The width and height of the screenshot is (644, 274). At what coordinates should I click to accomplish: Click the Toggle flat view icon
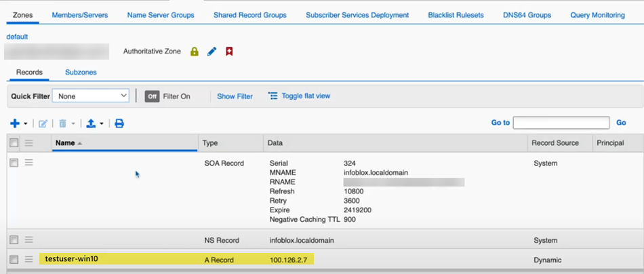click(273, 96)
